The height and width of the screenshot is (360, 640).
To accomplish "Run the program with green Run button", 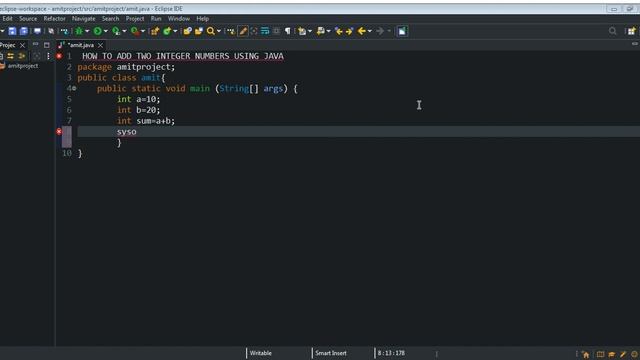I will [x=97, y=31].
